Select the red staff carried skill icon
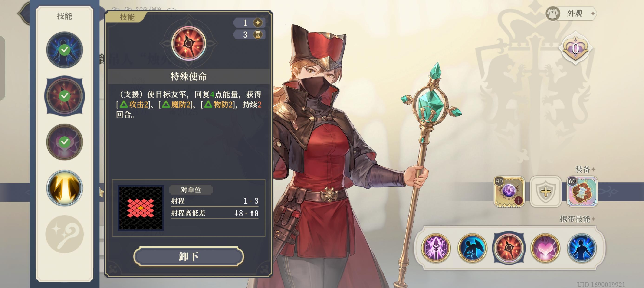The width and height of the screenshot is (644, 288). tap(509, 248)
